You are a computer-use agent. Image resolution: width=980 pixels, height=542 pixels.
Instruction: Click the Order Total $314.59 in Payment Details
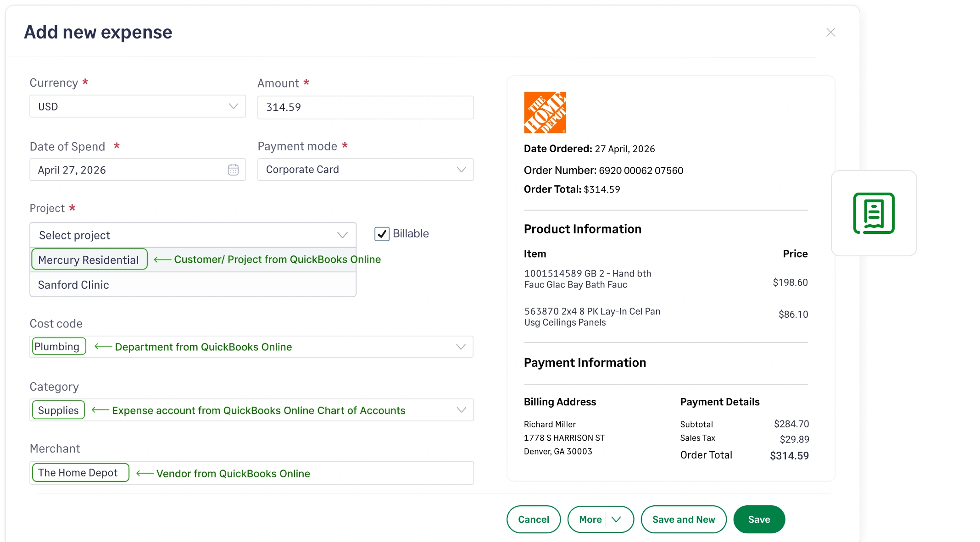(x=789, y=456)
